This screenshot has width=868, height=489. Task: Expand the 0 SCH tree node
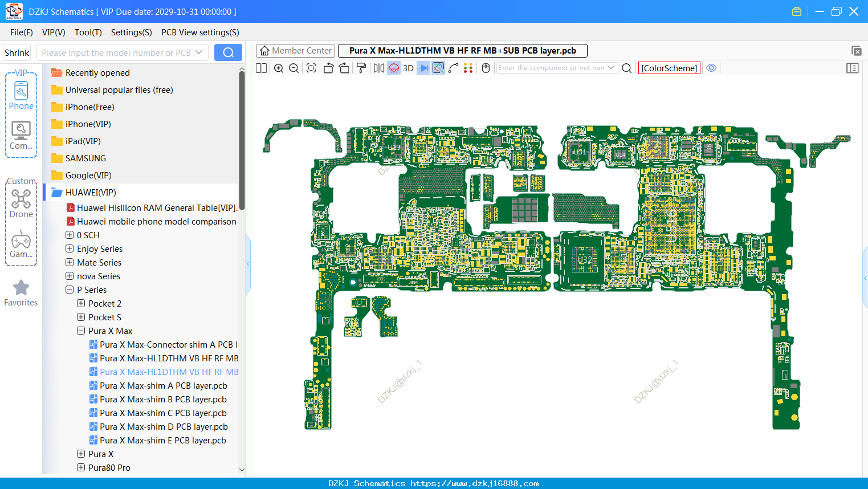pyautogui.click(x=70, y=235)
